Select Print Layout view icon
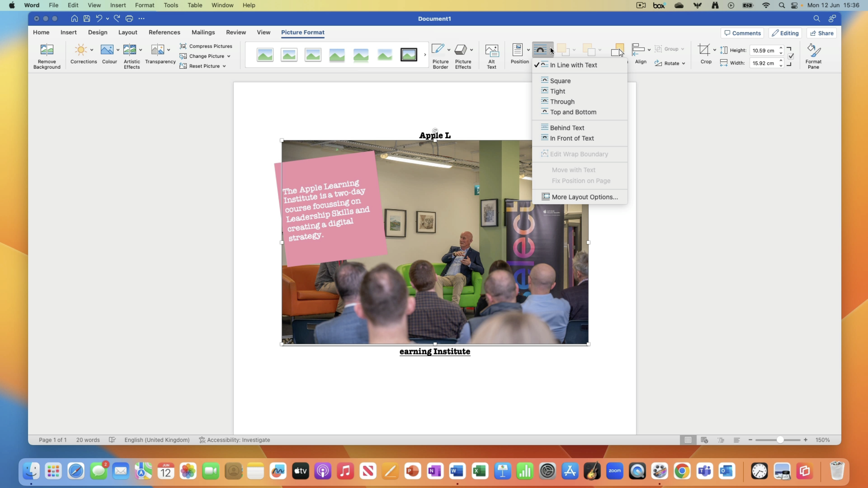Screen dimensions: 868x488 (688, 440)
